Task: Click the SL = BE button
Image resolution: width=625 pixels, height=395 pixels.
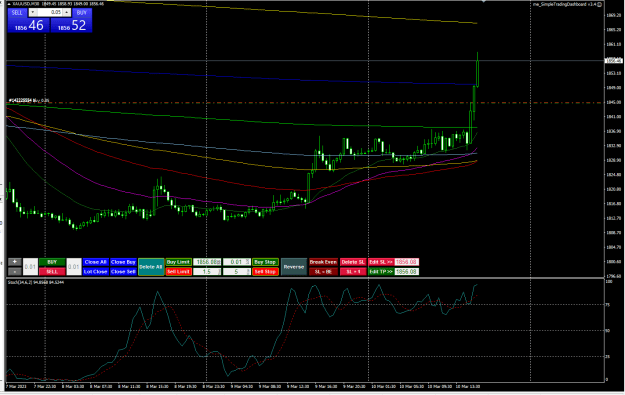Action: [323, 271]
